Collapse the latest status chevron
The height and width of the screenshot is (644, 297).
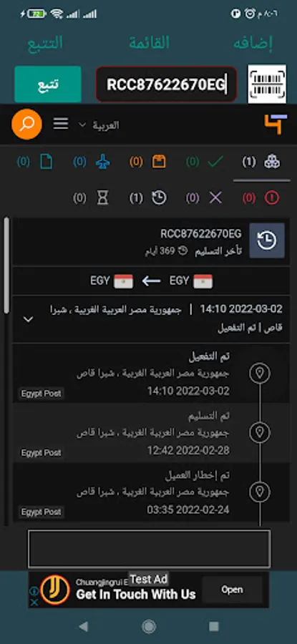(29, 319)
